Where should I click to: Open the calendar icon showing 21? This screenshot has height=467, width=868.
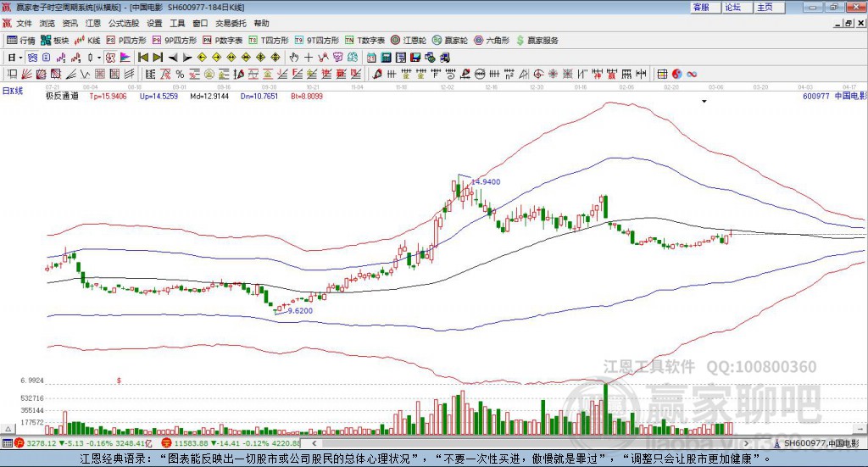[x=371, y=58]
